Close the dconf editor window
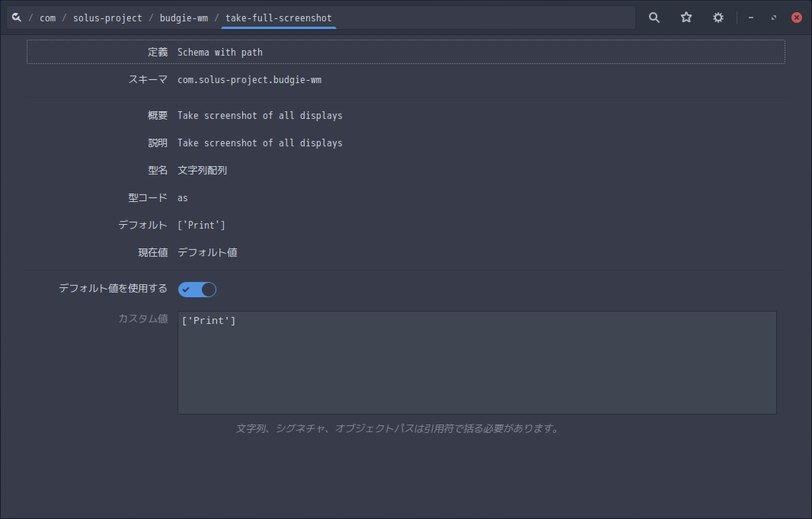The image size is (812, 519). 797,18
